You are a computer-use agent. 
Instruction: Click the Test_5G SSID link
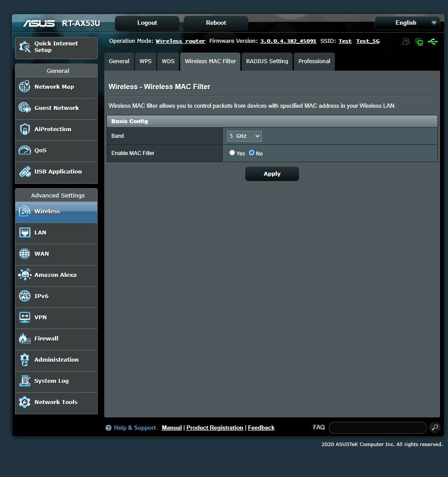pyautogui.click(x=368, y=41)
